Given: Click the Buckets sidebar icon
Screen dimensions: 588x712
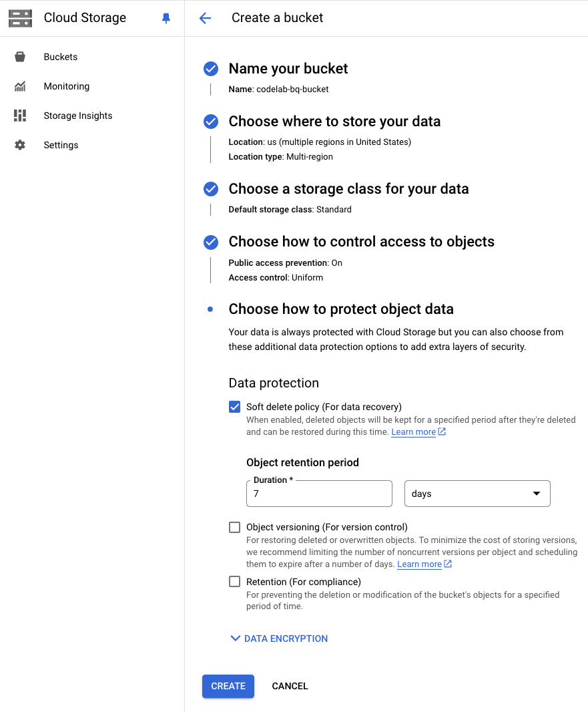Looking at the screenshot, I should coord(19,57).
